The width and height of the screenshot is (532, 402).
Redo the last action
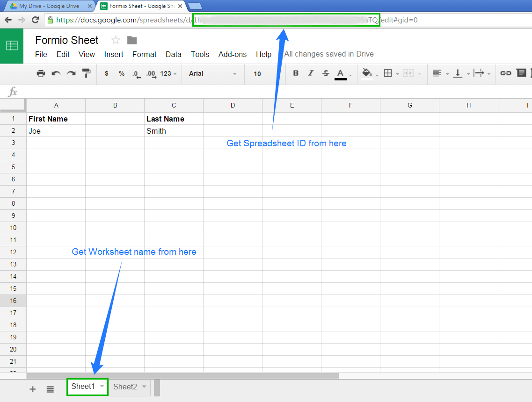click(71, 73)
